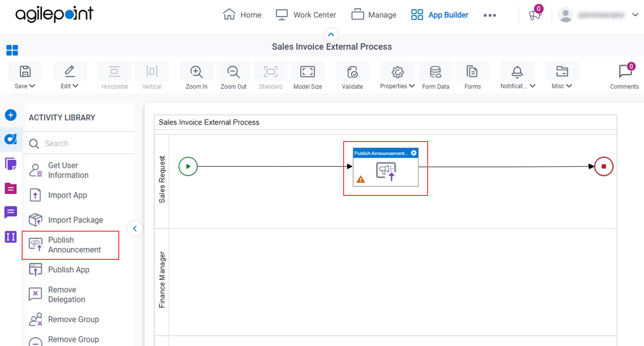Viewport: 644px width, 346px height.
Task: Open Model Size tool
Action: click(307, 72)
